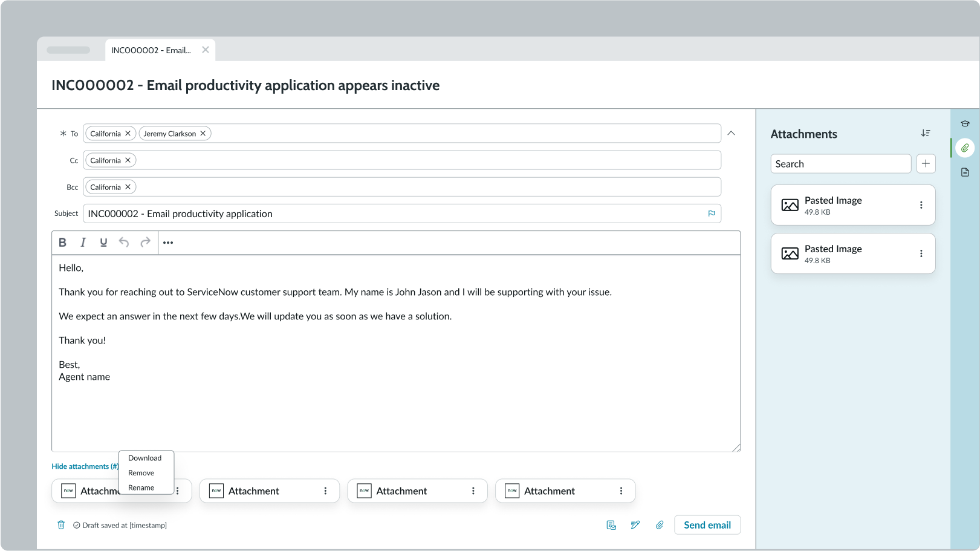This screenshot has height=551, width=980.
Task: Open more formatting options ellipsis
Action: pos(168,243)
